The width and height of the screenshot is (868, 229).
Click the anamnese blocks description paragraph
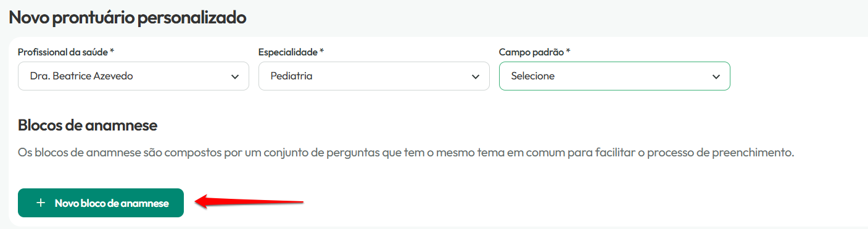(x=406, y=152)
